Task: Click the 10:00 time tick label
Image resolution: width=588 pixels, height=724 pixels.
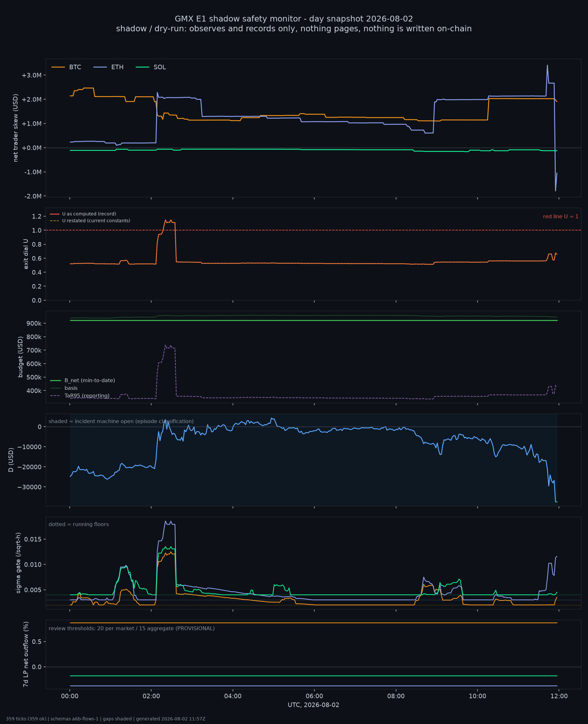Action: 478,696
